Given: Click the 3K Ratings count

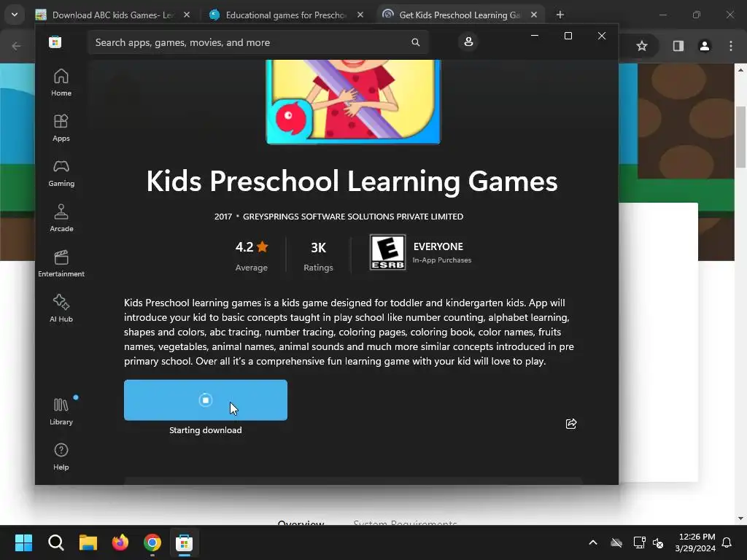Looking at the screenshot, I should tap(318, 256).
